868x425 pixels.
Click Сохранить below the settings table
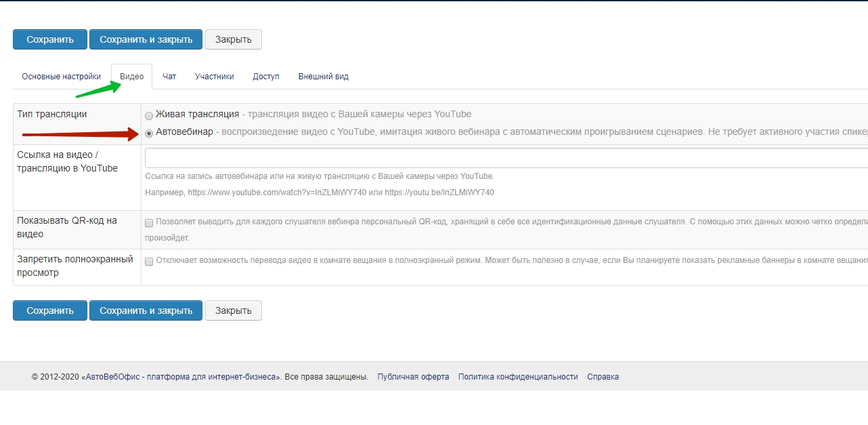click(x=50, y=310)
